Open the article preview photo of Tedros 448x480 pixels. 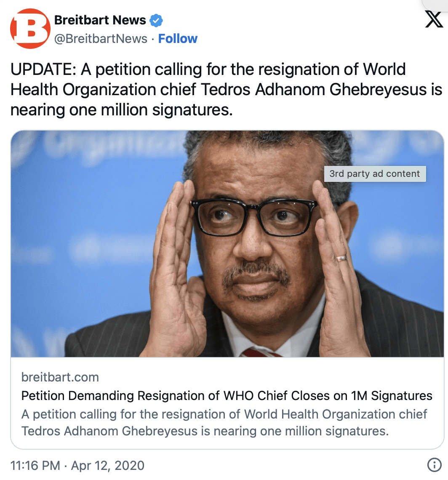pos(227,244)
